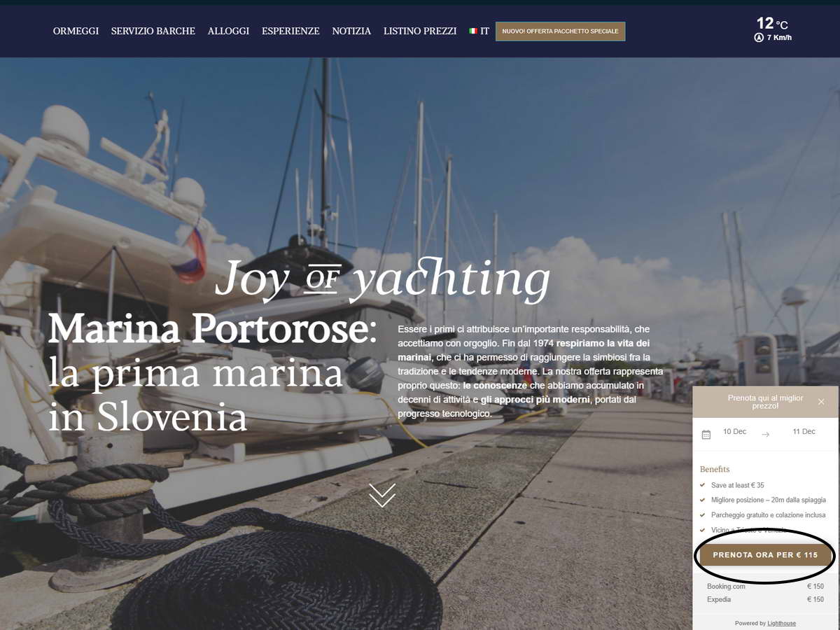
Task: Click the calendar icon in booking widget
Action: (x=706, y=435)
